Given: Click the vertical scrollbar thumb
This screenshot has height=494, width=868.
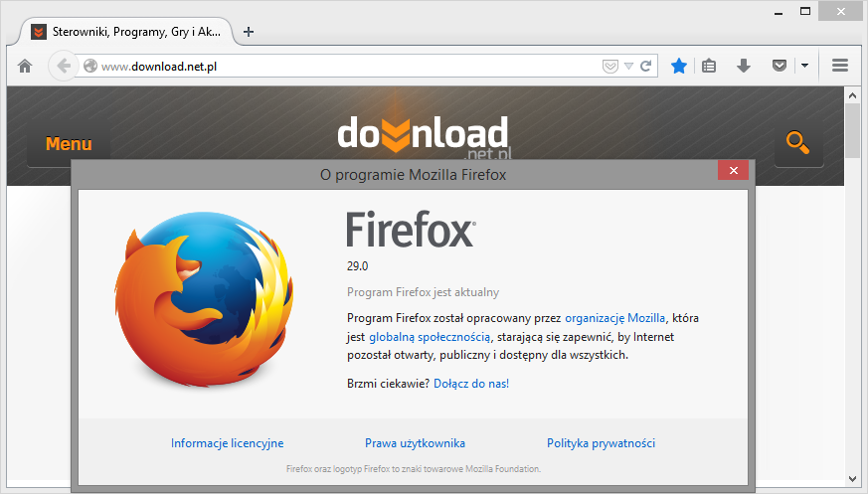Looking at the screenshot, I should 852,130.
